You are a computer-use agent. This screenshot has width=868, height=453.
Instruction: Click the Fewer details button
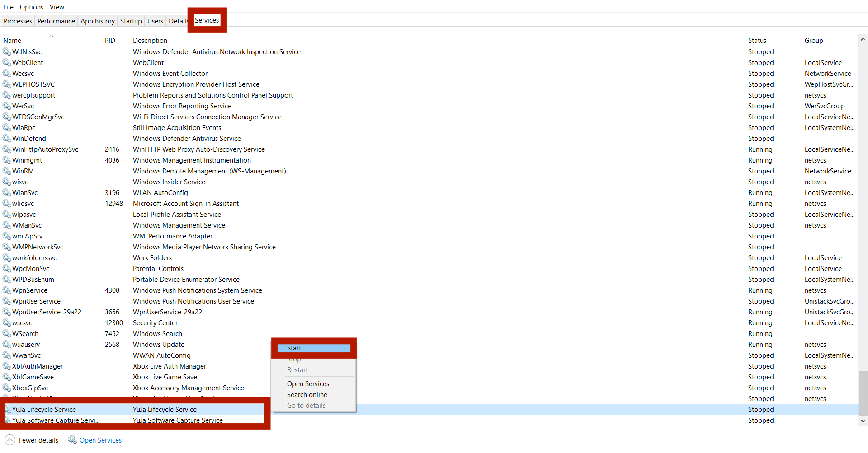pyautogui.click(x=32, y=440)
